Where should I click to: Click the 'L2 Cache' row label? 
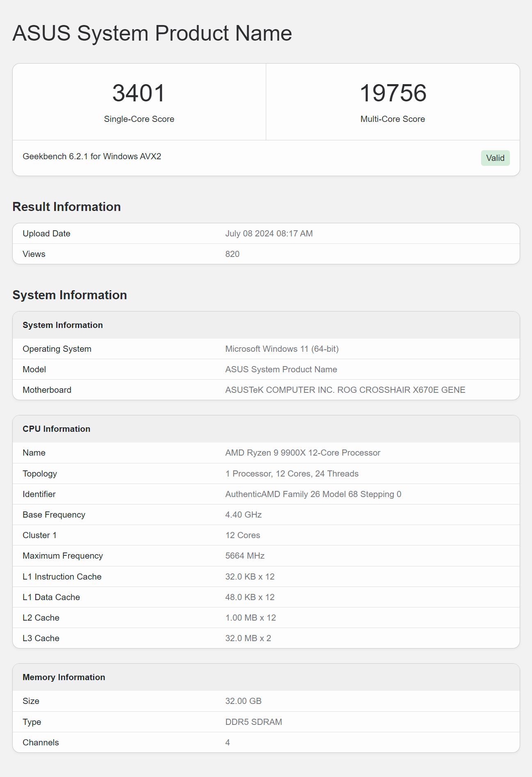pos(41,618)
